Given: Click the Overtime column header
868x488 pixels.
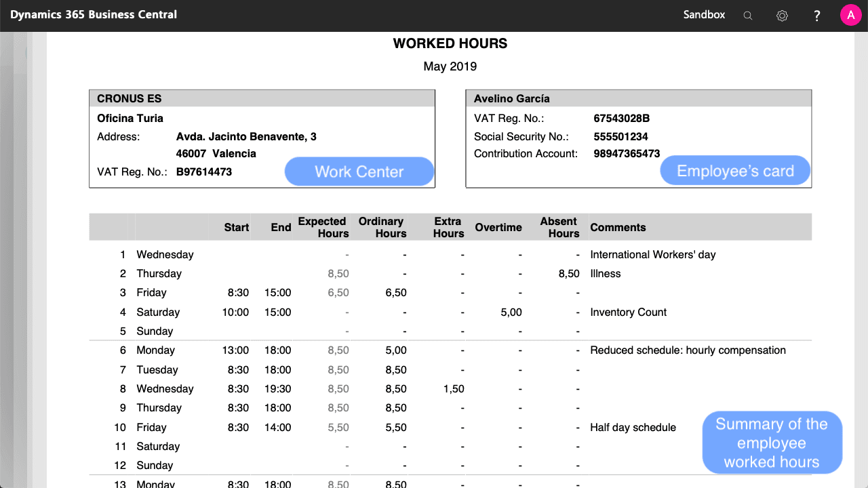Looking at the screenshot, I should coord(498,228).
